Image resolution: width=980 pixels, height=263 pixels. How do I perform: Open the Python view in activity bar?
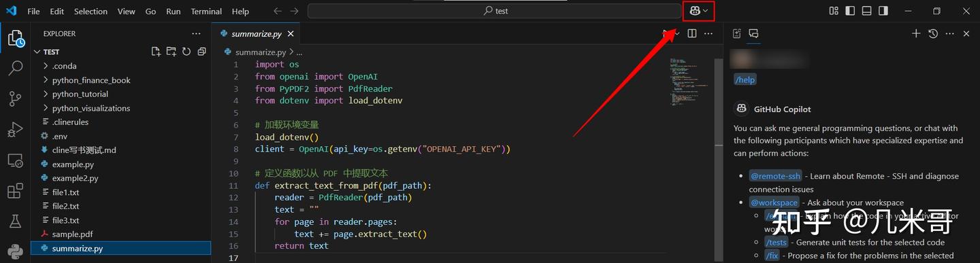(x=15, y=251)
